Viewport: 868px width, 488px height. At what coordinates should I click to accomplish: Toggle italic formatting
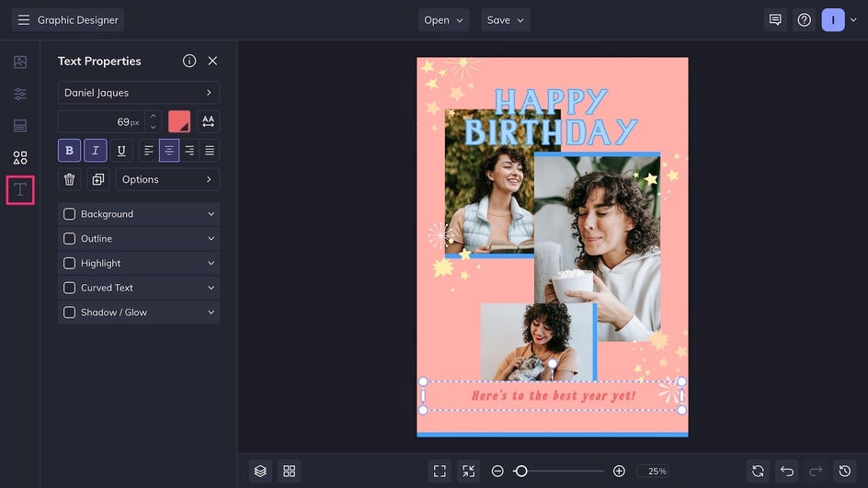coord(96,151)
